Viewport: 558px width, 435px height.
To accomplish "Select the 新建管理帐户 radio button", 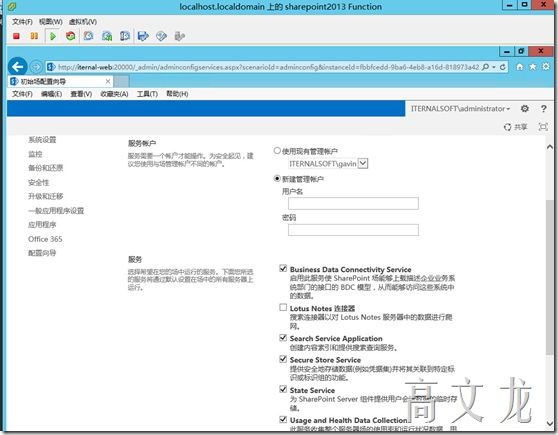I will [277, 178].
